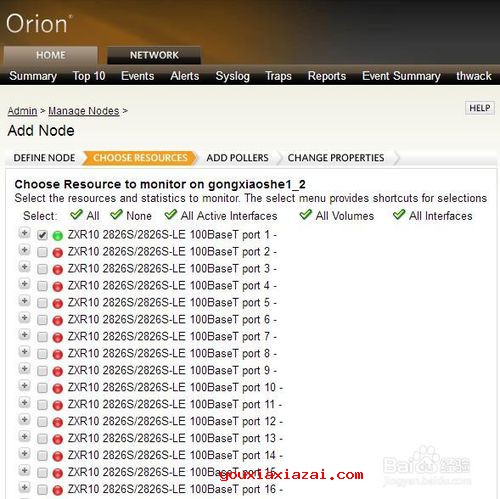Expand the port 1 tree node

point(24,233)
